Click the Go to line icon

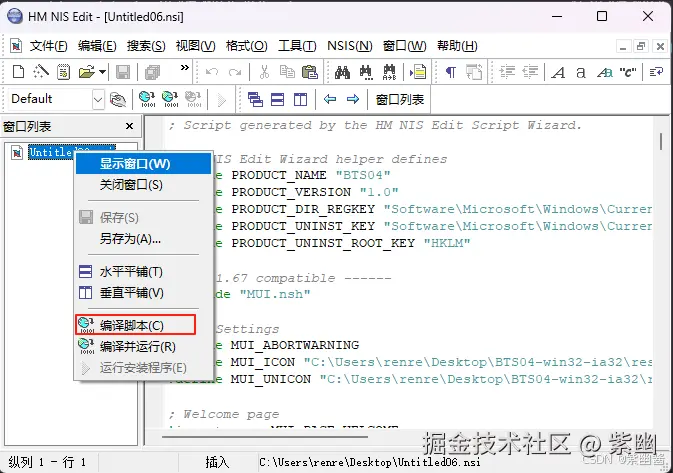click(418, 72)
